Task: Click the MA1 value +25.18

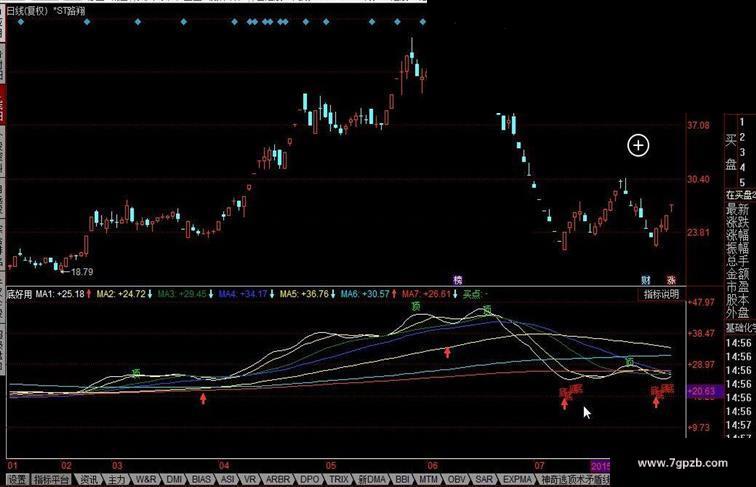Action: pos(70,294)
